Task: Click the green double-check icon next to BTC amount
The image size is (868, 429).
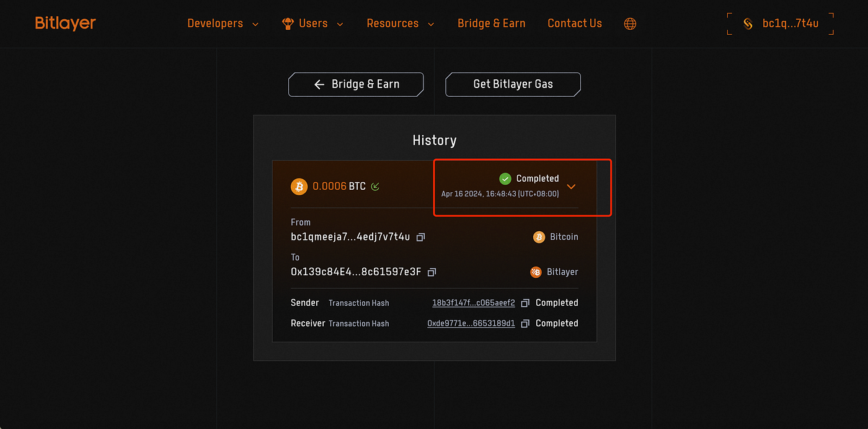Action: [374, 186]
